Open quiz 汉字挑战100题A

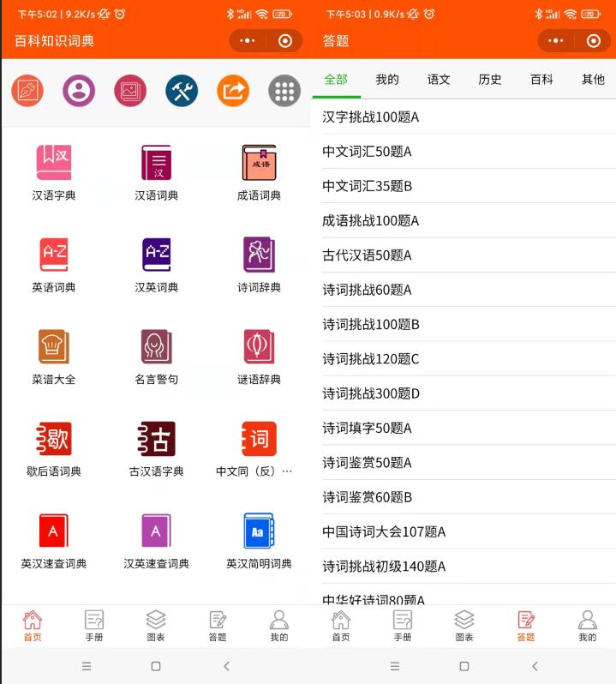[x=469, y=117]
